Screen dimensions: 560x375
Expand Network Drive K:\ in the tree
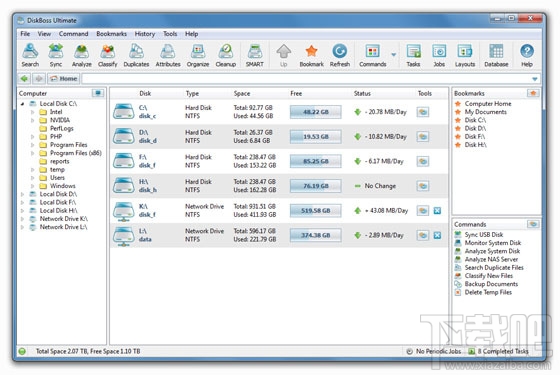point(22,219)
